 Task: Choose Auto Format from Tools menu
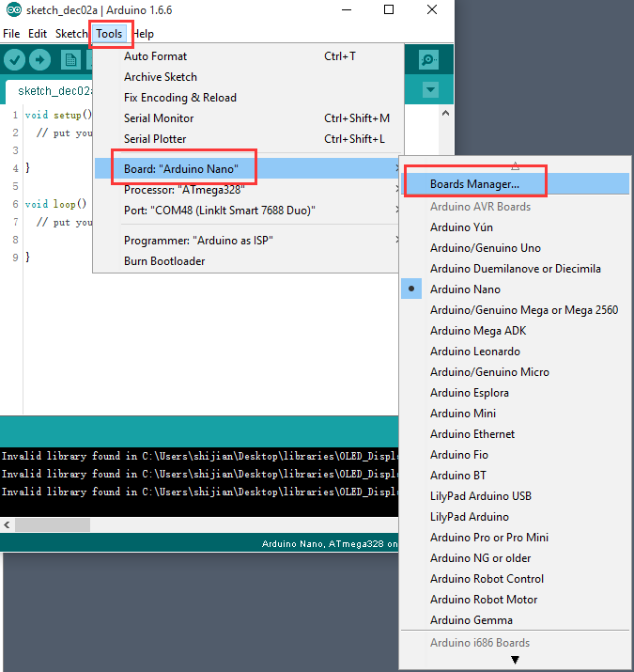click(247, 56)
